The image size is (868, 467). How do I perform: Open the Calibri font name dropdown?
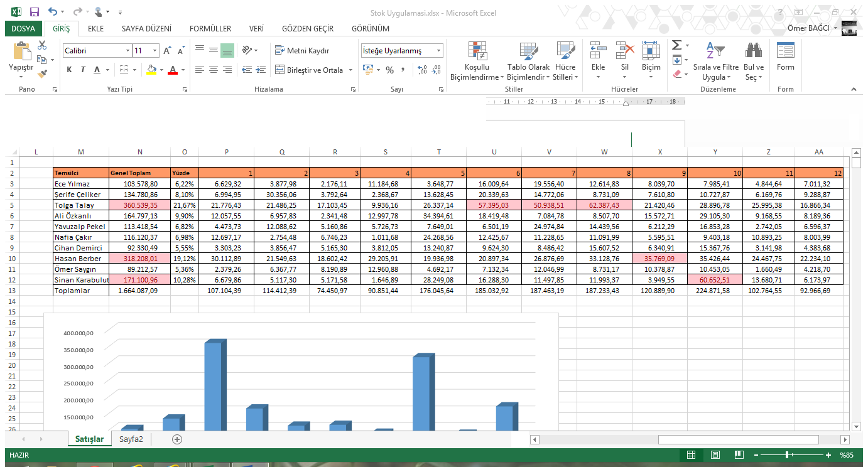tap(127, 51)
